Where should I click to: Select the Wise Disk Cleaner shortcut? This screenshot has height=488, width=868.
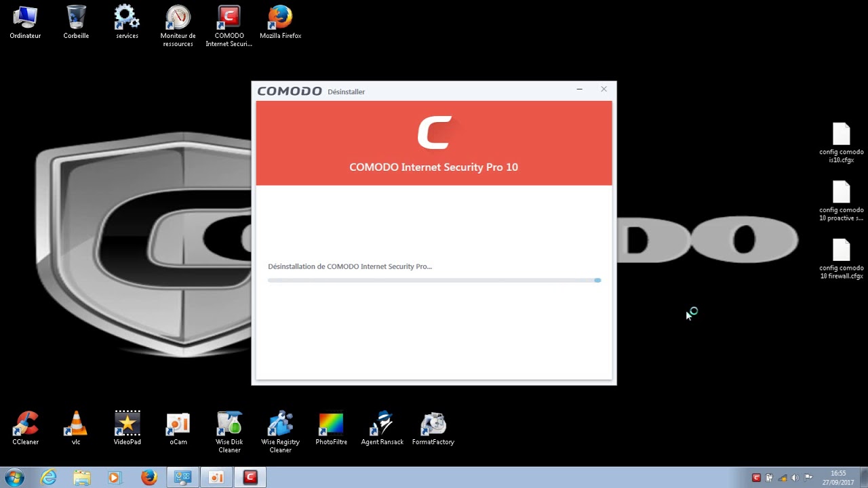(x=229, y=432)
